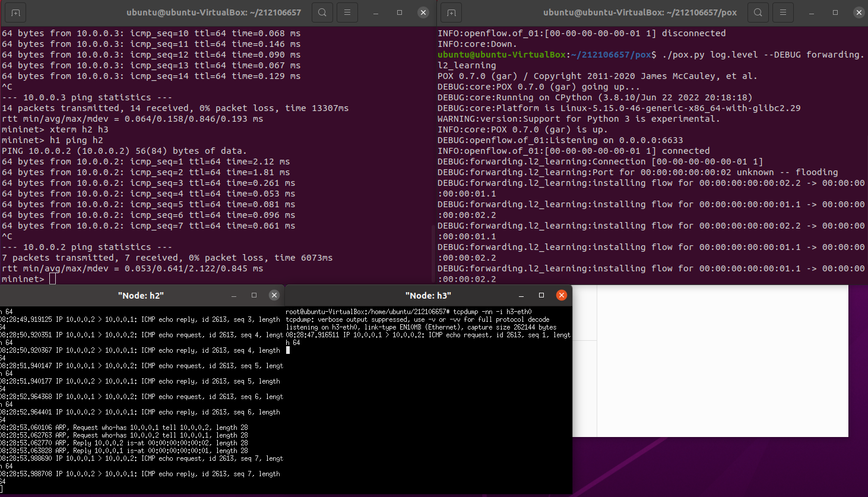Viewport: 868px width, 497px height.
Task: Click 'Listening on 0.0.0.0:6633' line
Action: 560,140
